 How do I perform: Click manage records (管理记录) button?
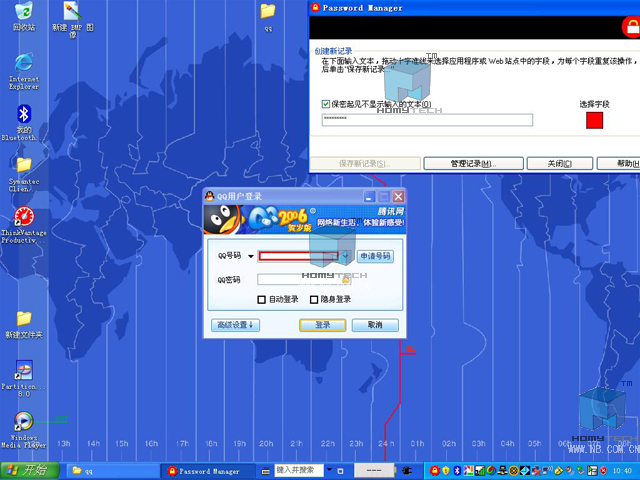[473, 163]
